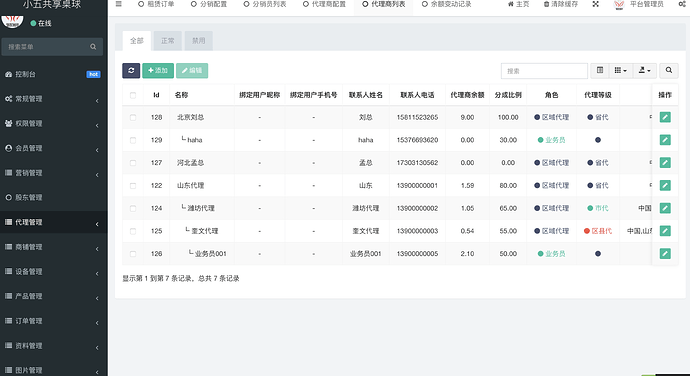
Task: Click the green 添加 button
Action: click(158, 70)
